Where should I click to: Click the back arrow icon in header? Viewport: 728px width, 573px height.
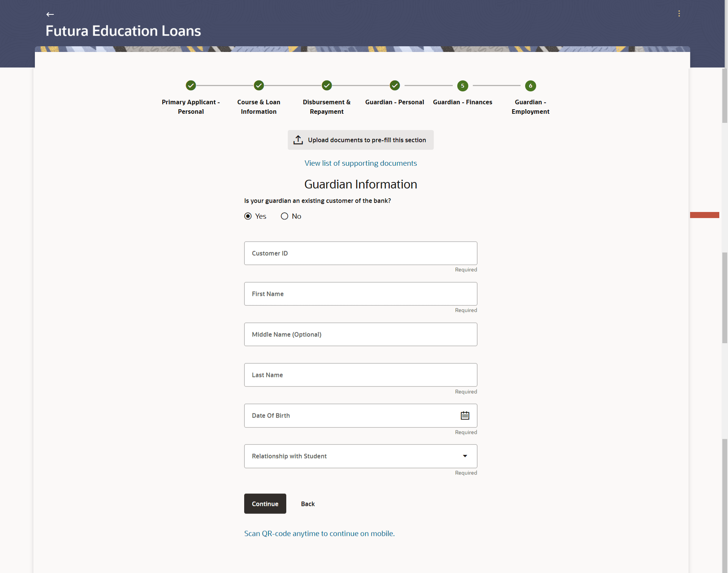50,14
